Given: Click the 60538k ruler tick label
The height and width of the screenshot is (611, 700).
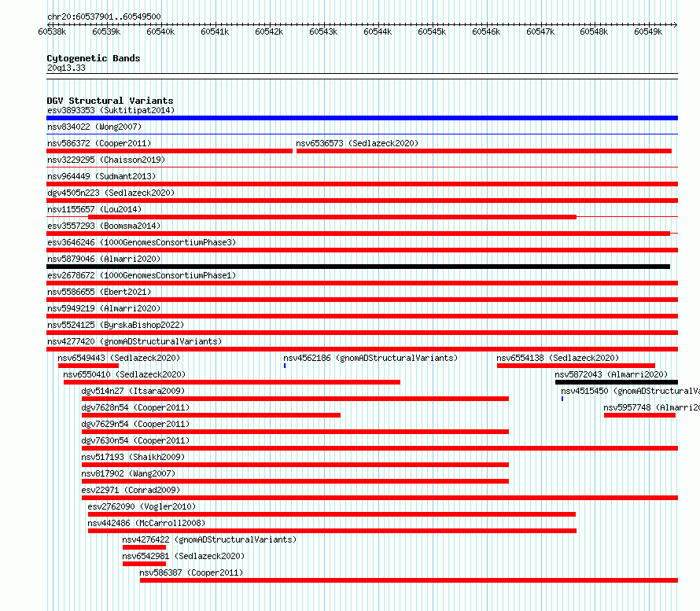Looking at the screenshot, I should click(x=52, y=31).
